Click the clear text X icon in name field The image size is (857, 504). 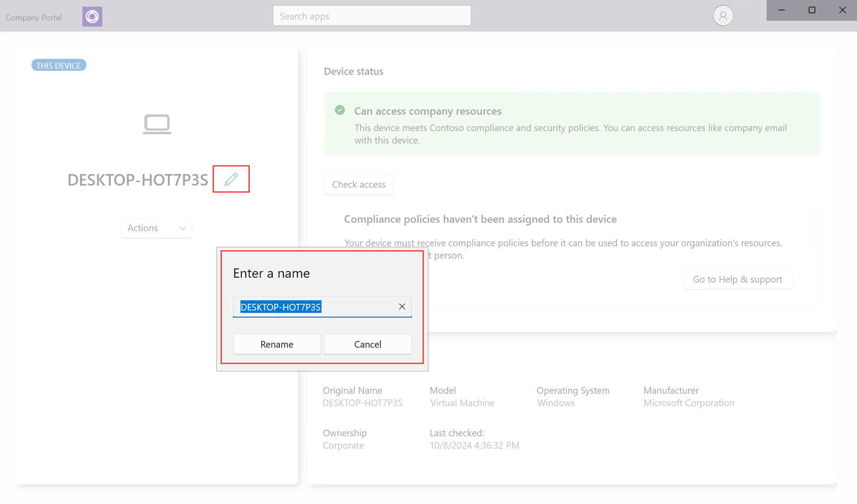(x=402, y=306)
